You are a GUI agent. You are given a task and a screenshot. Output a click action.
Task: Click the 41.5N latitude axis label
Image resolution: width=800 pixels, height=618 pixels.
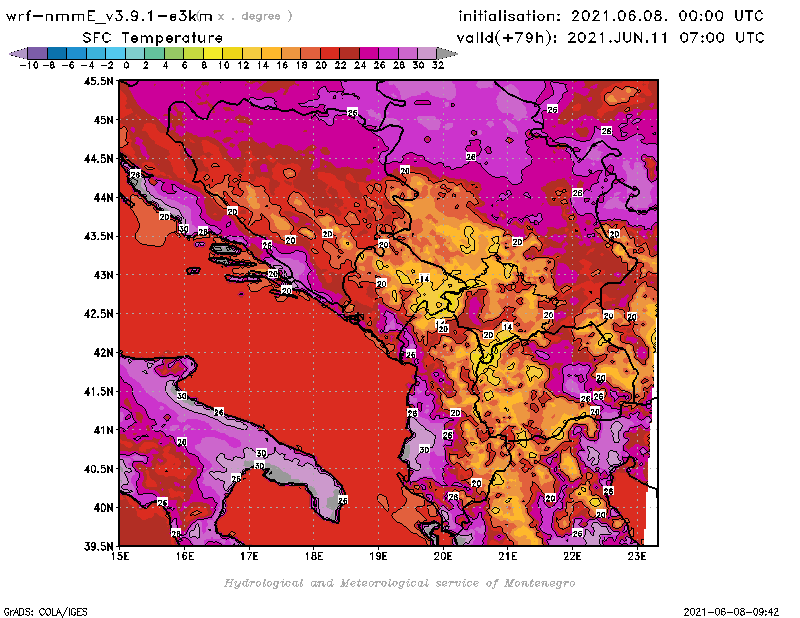[98, 391]
